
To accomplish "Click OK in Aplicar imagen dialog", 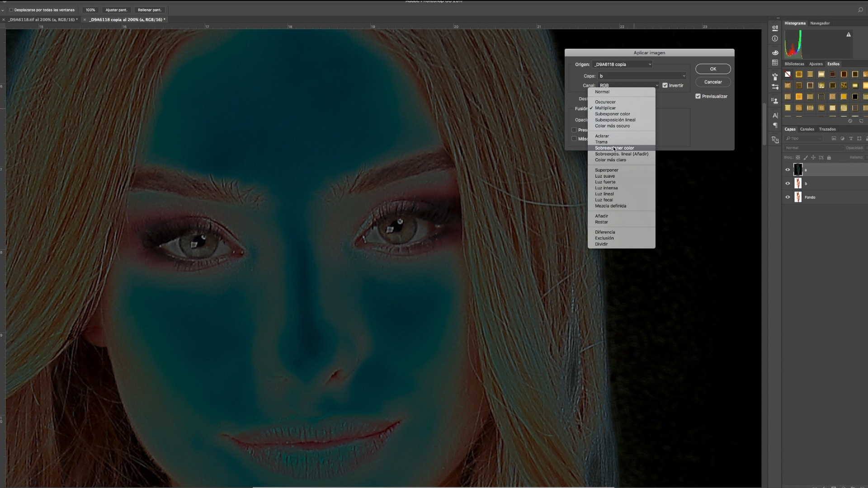I will (x=713, y=69).
